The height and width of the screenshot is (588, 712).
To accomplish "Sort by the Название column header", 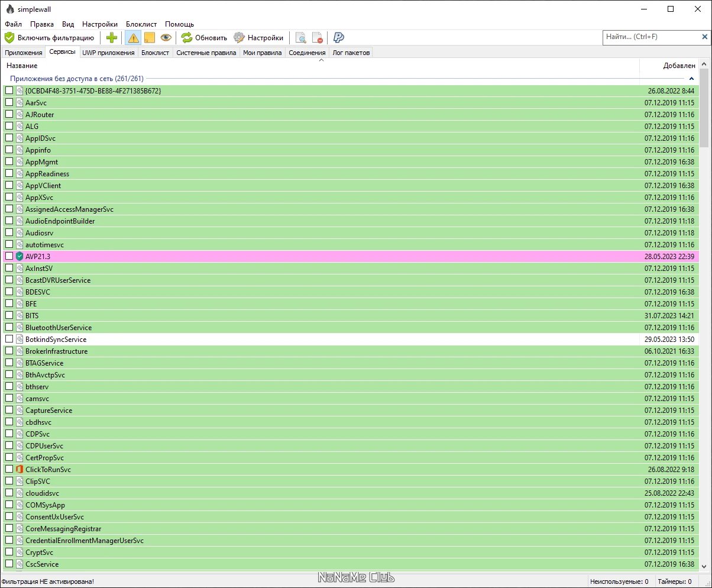I will (321, 66).
